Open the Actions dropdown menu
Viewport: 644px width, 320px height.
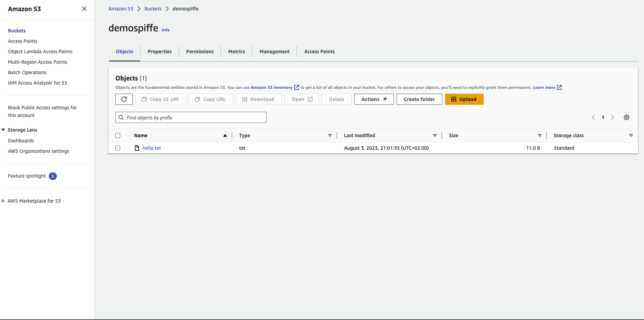[374, 99]
